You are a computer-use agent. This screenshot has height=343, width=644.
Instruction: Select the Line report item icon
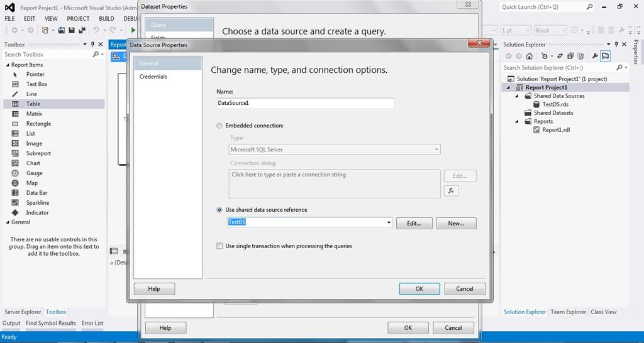15,94
